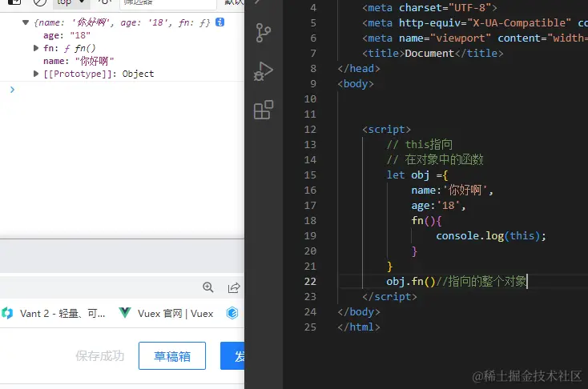Click line number 10 in the gutter
Viewport: 588px width, 389px height.
(x=310, y=99)
